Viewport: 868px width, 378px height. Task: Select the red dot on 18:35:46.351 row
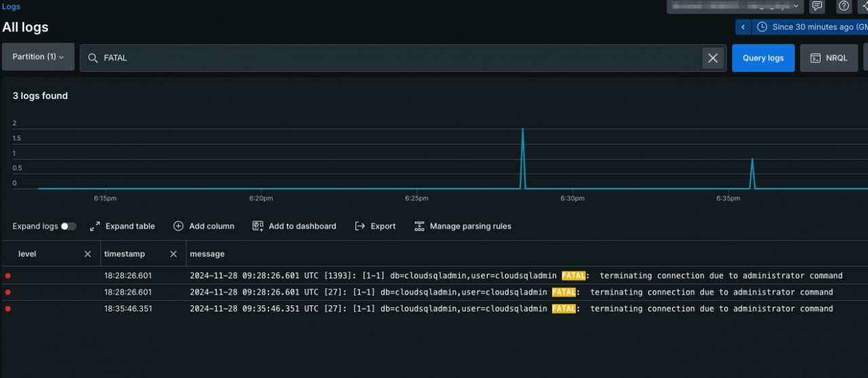point(8,309)
